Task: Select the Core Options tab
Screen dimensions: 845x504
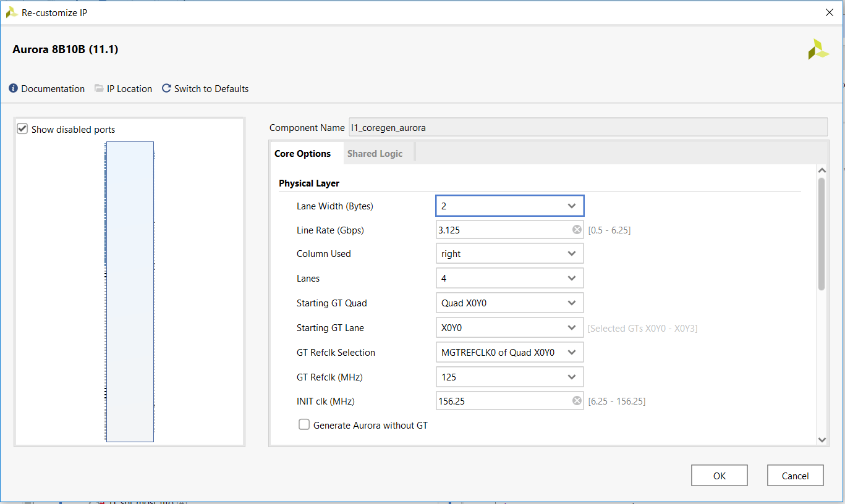Action: tap(302, 153)
